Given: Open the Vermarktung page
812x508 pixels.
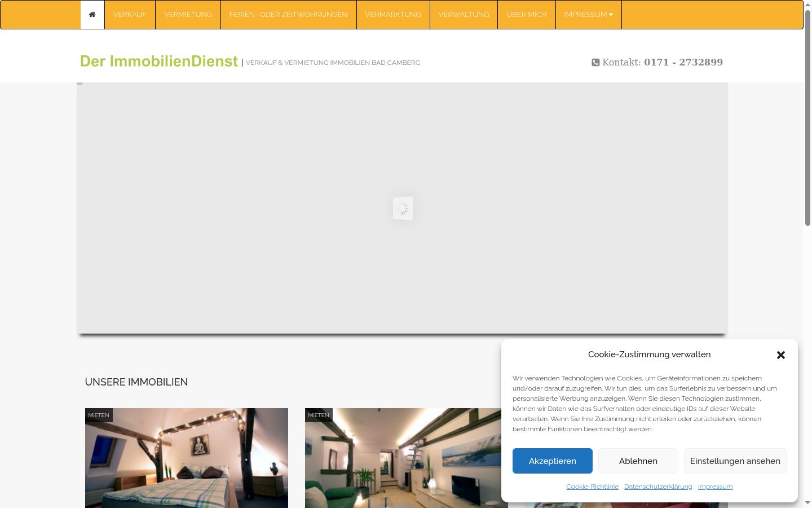Looking at the screenshot, I should pos(393,15).
